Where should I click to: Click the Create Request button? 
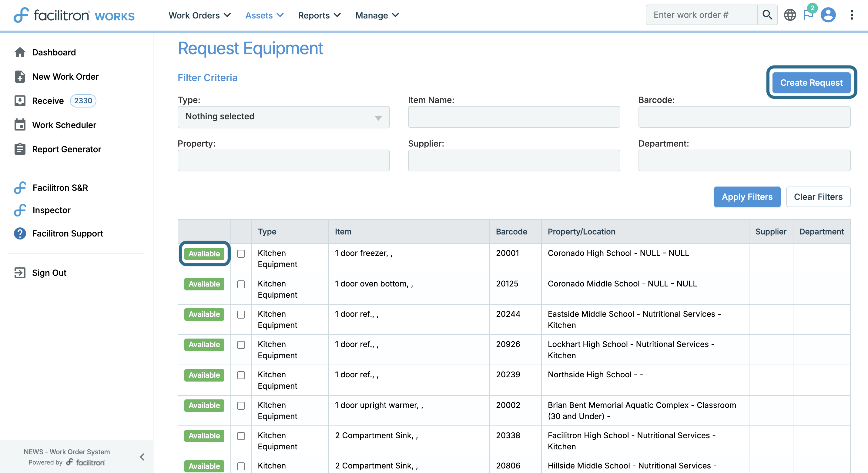coord(811,82)
